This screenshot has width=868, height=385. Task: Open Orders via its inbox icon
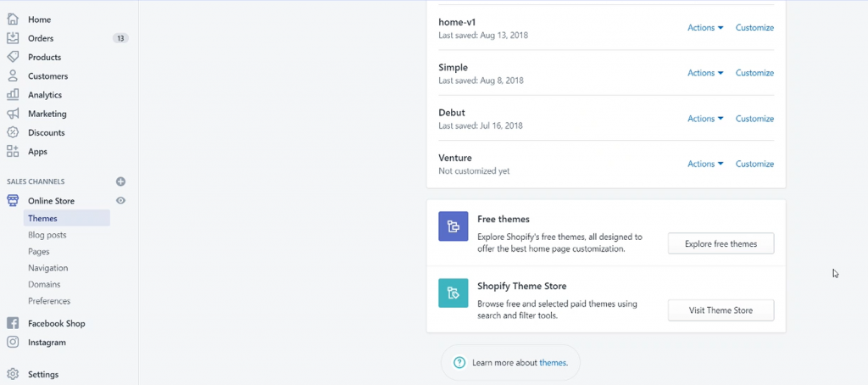pyautogui.click(x=13, y=38)
